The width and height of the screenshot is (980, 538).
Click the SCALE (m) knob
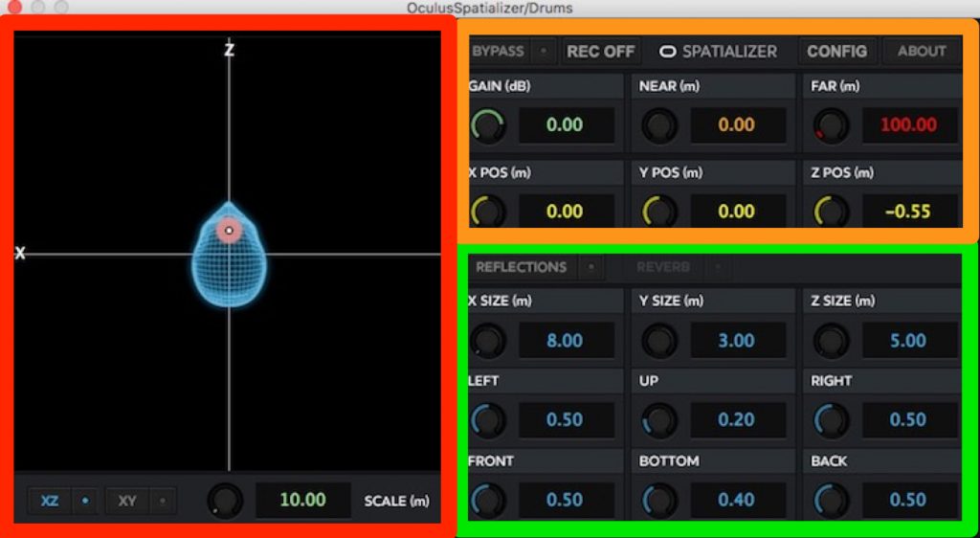(x=225, y=501)
